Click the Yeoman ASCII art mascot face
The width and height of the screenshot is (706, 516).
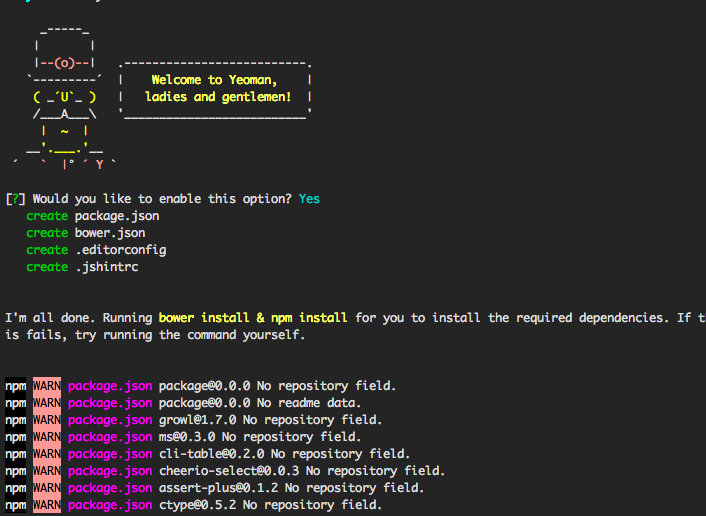pyautogui.click(x=64, y=97)
